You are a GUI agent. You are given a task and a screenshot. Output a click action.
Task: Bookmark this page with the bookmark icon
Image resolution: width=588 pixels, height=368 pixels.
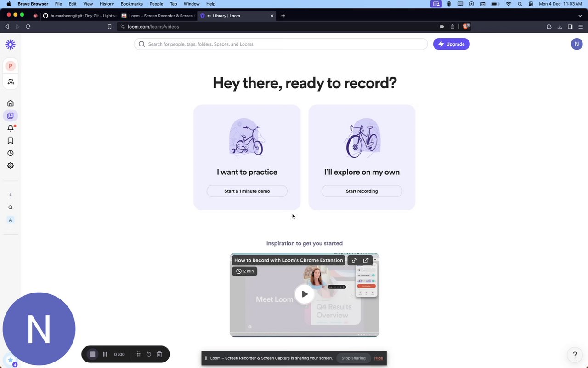click(109, 27)
